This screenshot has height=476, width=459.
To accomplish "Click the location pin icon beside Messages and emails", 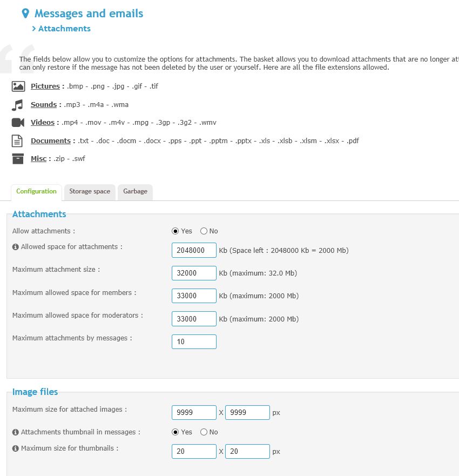I will (25, 14).
